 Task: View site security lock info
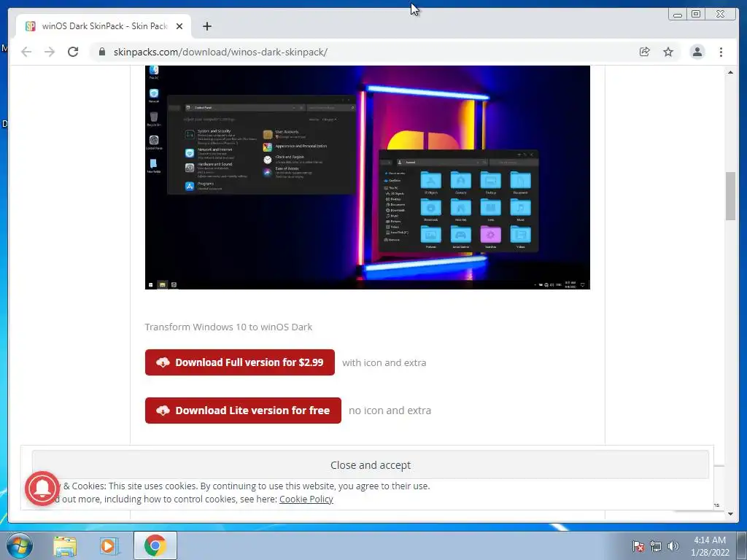pyautogui.click(x=102, y=52)
